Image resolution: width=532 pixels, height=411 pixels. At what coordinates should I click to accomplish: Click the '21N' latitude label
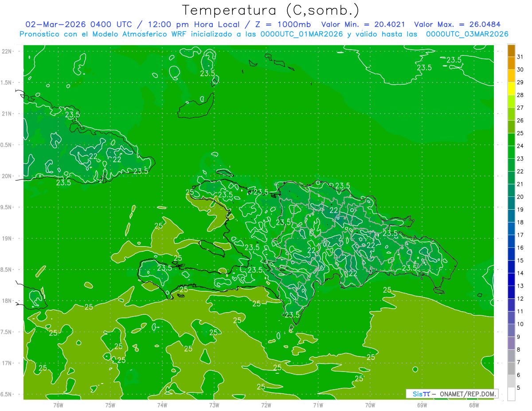(8, 114)
